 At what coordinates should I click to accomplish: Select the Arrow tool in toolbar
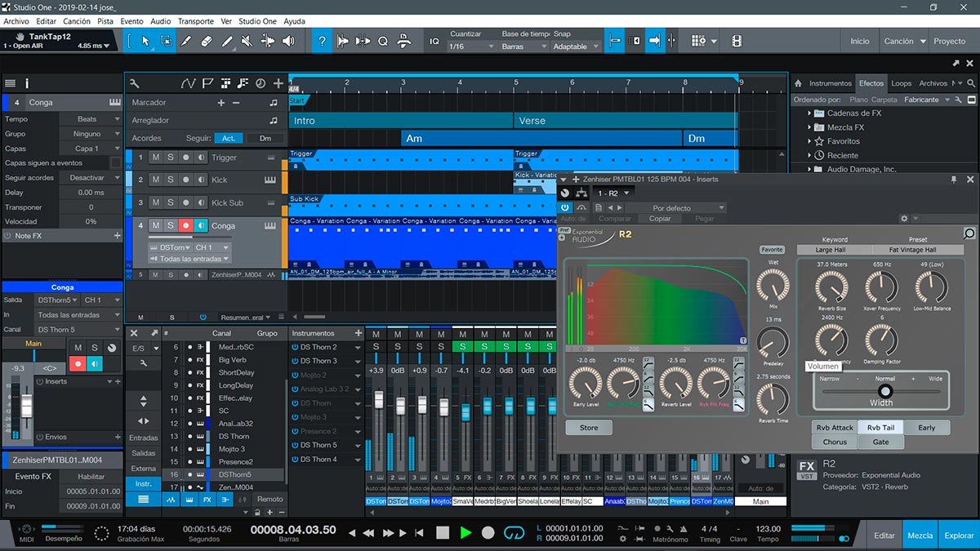146,41
